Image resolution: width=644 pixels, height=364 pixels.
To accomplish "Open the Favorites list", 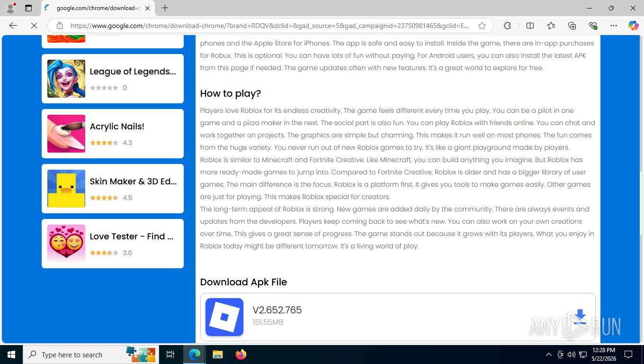I will [x=551, y=26].
